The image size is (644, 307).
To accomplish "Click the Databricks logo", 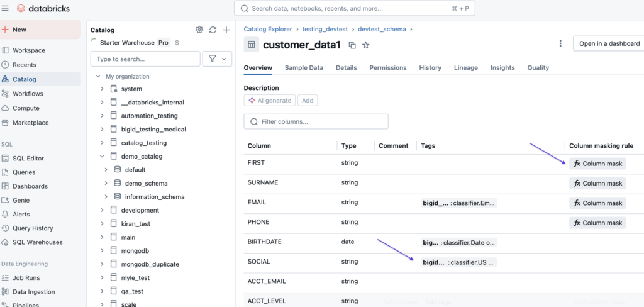I will pyautogui.click(x=43, y=8).
